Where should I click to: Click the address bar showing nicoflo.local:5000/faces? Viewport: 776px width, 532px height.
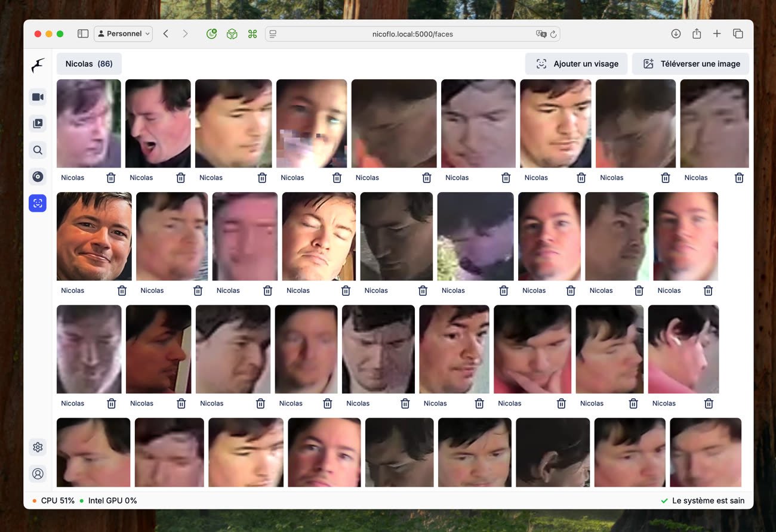pyautogui.click(x=412, y=34)
